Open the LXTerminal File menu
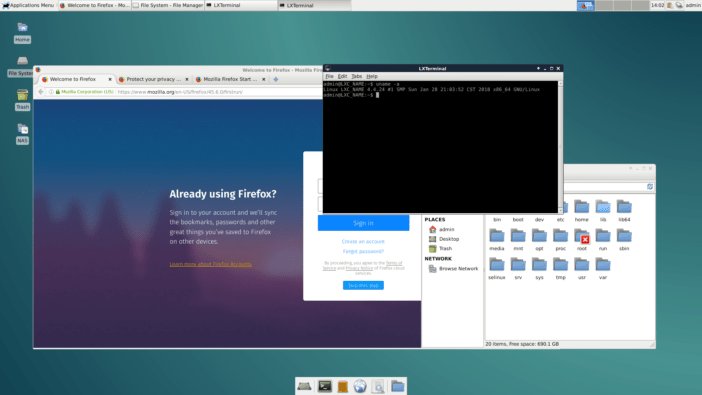Image resolution: width=702 pixels, height=395 pixels. click(330, 77)
